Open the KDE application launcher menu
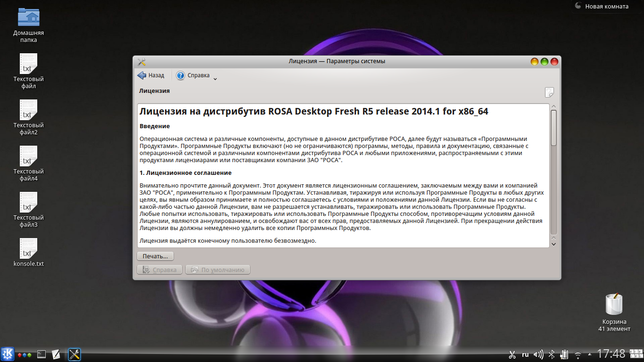This screenshot has height=362, width=644. pos(8,354)
